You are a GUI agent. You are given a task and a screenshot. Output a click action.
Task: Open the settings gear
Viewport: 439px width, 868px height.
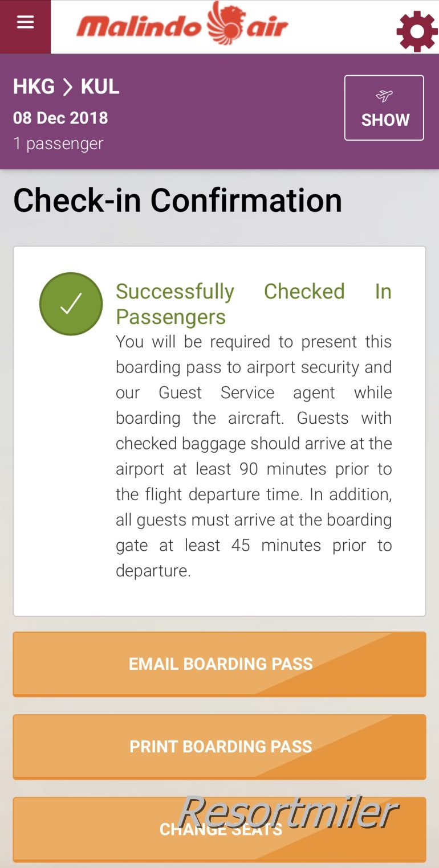pyautogui.click(x=417, y=31)
